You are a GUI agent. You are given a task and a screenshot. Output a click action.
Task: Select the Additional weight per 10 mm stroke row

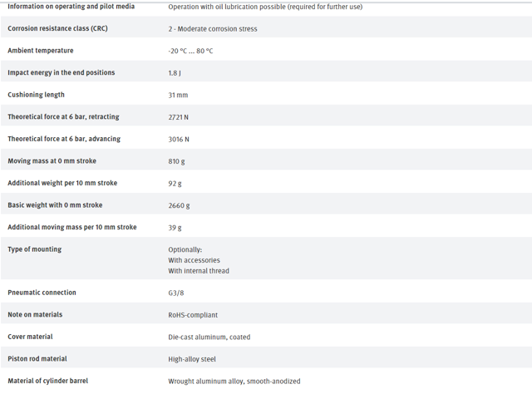click(x=266, y=183)
